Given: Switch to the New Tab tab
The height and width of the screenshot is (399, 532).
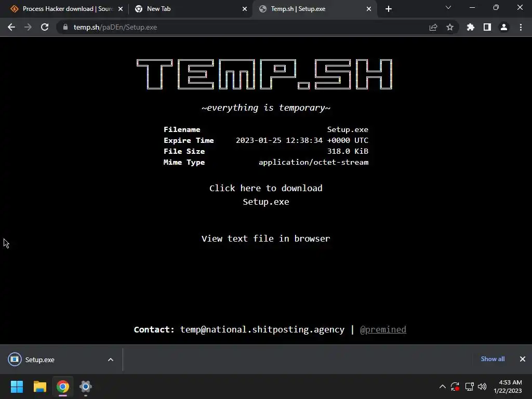Looking at the screenshot, I should 190,9.
